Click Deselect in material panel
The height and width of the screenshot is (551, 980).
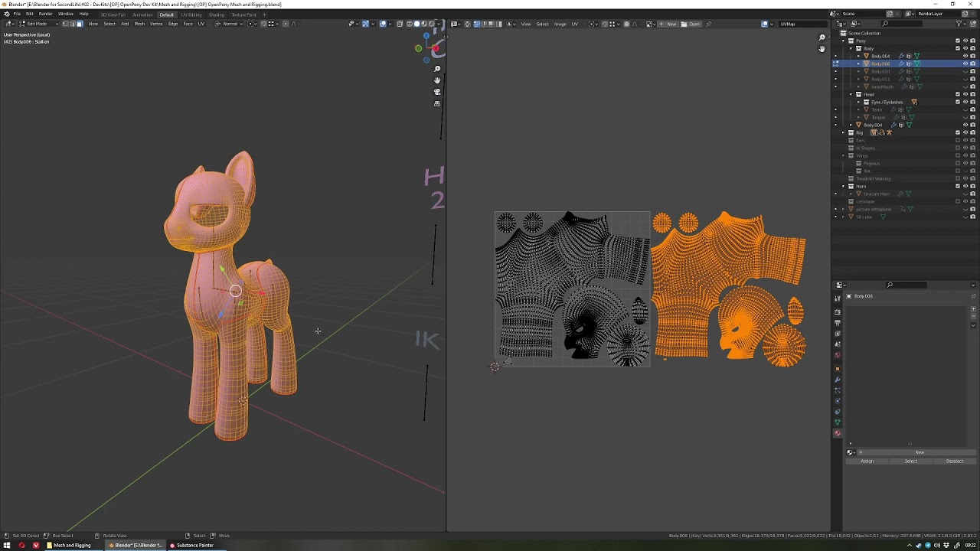point(954,461)
